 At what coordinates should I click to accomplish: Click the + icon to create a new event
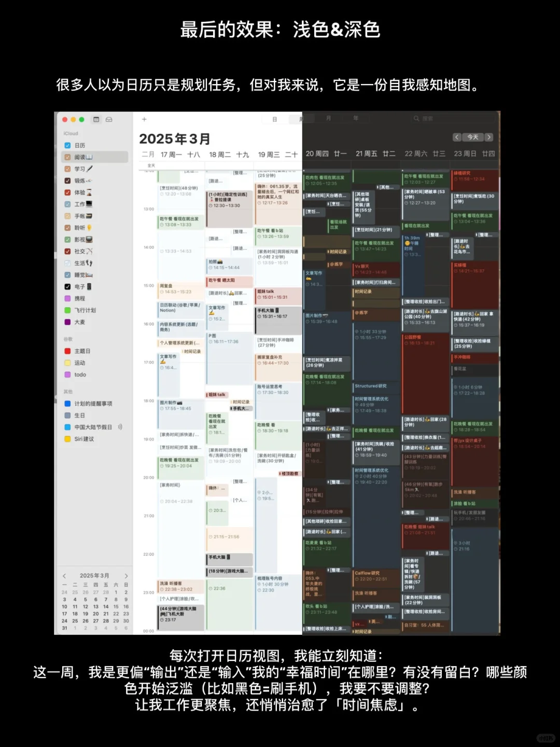144,119
